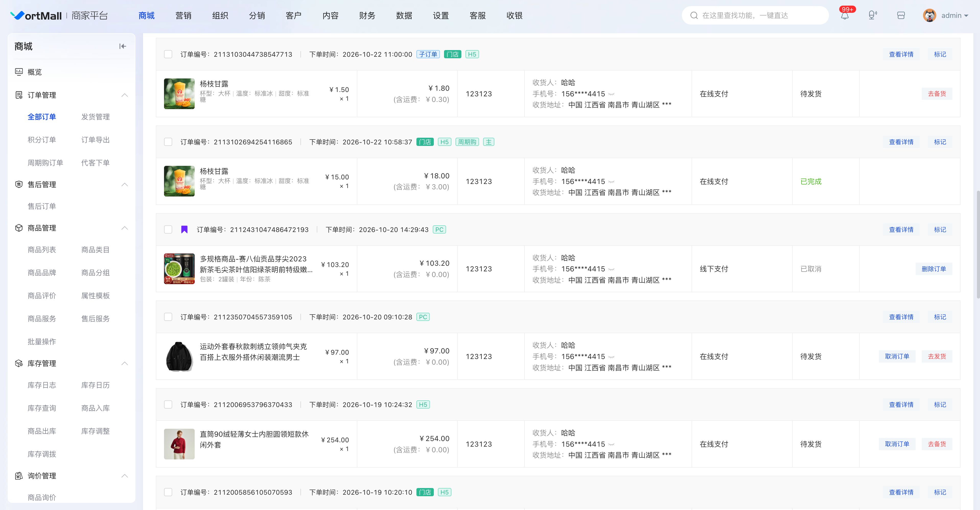This screenshot has width=980, height=510.
Task: Open the admin account dropdown
Action: point(954,16)
